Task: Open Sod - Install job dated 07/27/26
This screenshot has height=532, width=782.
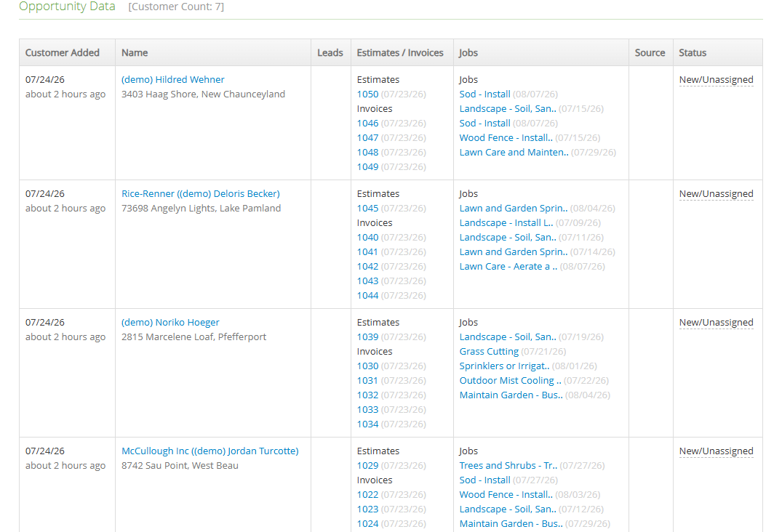Action: (x=484, y=480)
